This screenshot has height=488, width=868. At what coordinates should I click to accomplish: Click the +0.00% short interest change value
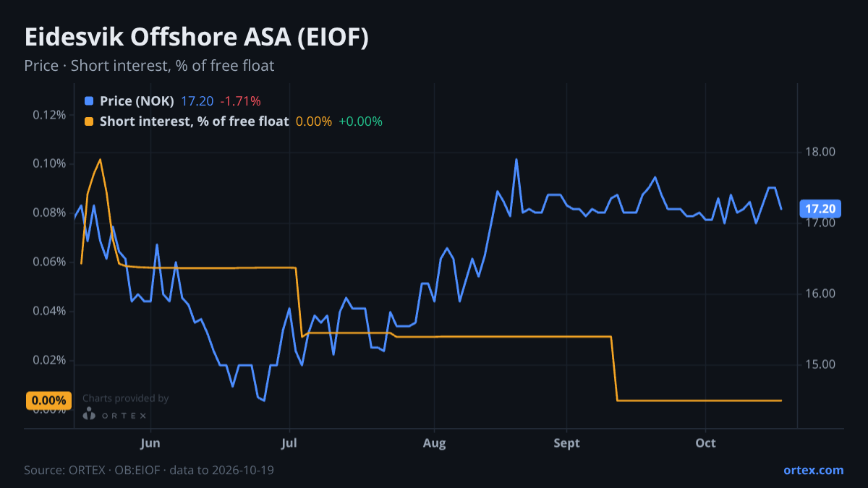click(360, 121)
